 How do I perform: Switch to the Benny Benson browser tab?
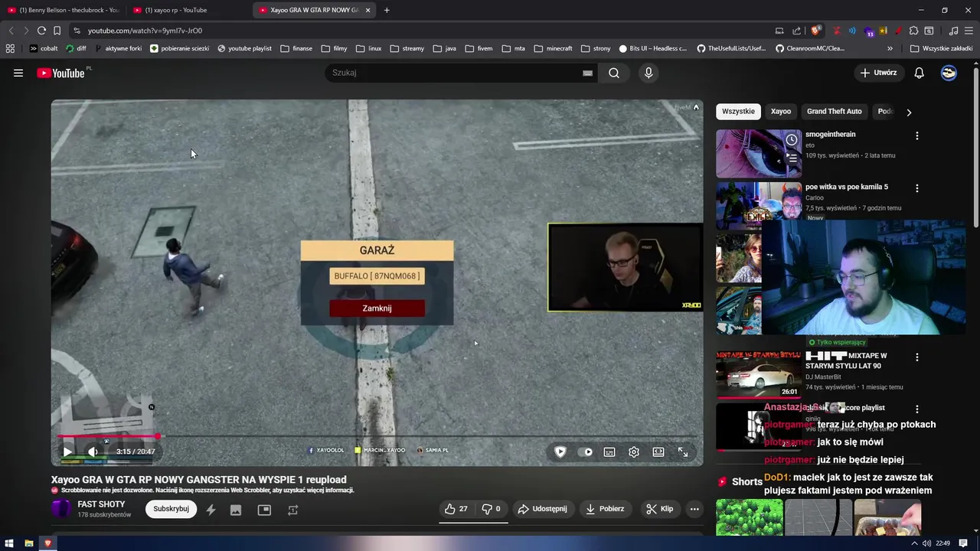[x=64, y=10]
